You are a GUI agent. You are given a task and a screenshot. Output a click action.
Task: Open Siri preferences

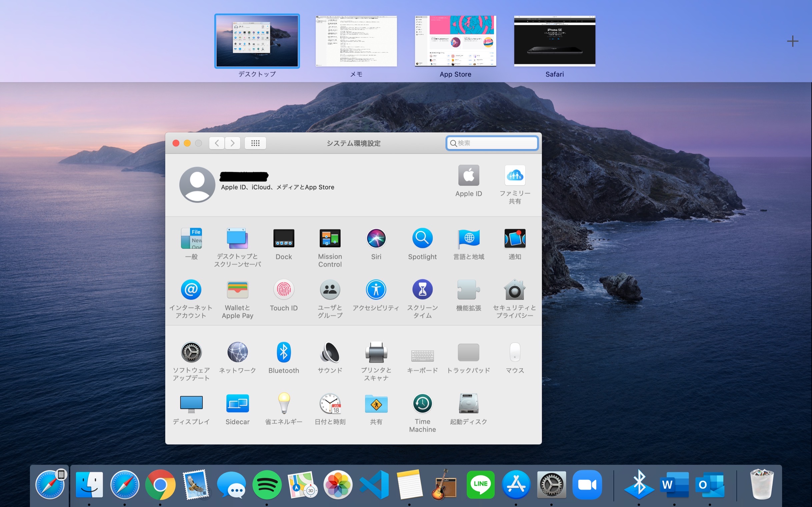[376, 239]
